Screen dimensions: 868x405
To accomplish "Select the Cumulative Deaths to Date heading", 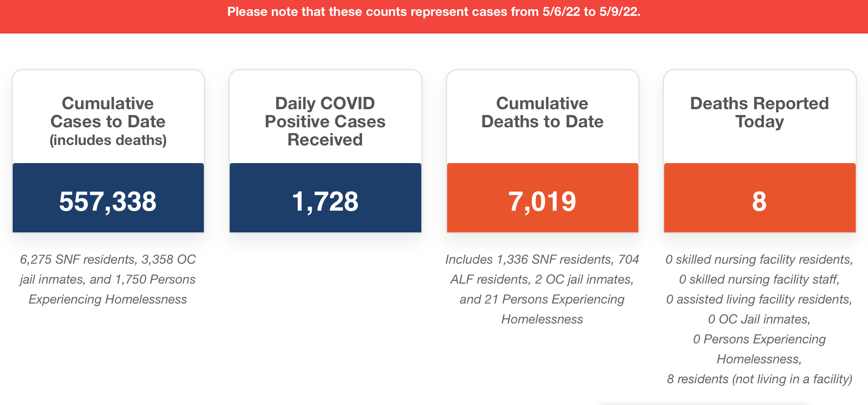I will pyautogui.click(x=542, y=112).
